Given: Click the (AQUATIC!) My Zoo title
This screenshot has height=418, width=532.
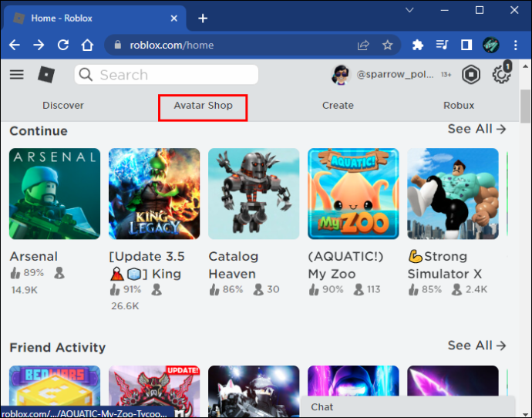Looking at the screenshot, I should click(345, 265).
